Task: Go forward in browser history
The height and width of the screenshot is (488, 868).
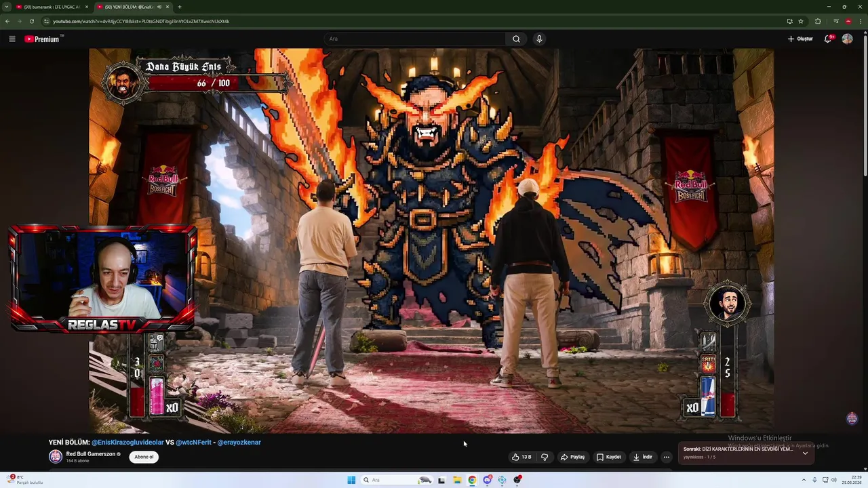Action: [20, 21]
